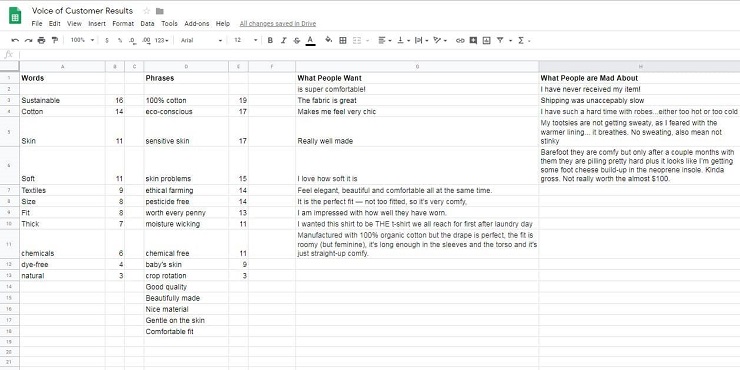Select the column G header
This screenshot has height=370, width=740.
click(417, 67)
